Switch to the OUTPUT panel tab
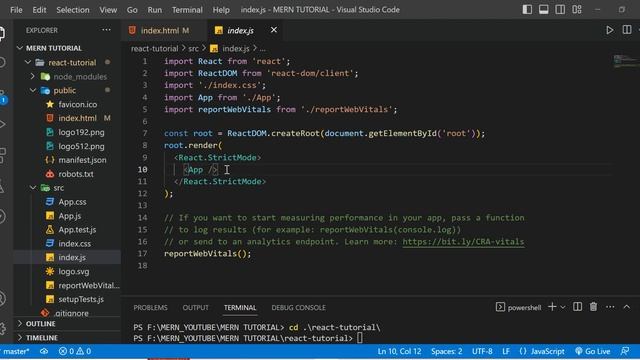The width and height of the screenshot is (640, 360). [196, 308]
